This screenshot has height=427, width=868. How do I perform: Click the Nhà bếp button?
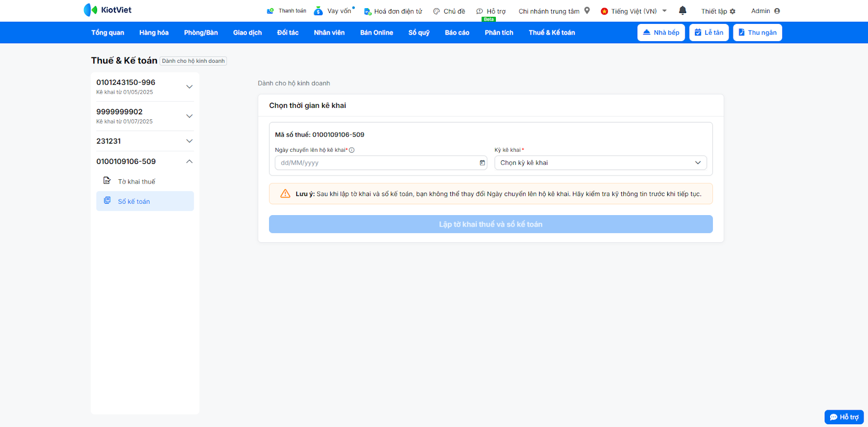click(x=661, y=33)
